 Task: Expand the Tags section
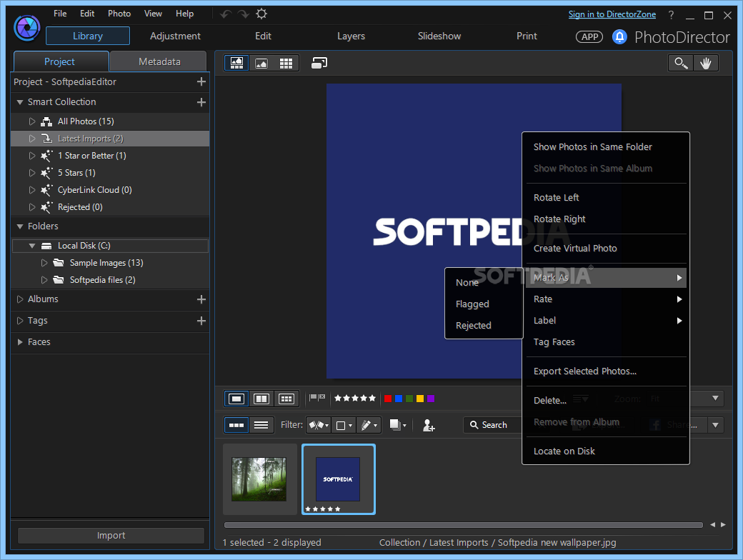coord(20,321)
